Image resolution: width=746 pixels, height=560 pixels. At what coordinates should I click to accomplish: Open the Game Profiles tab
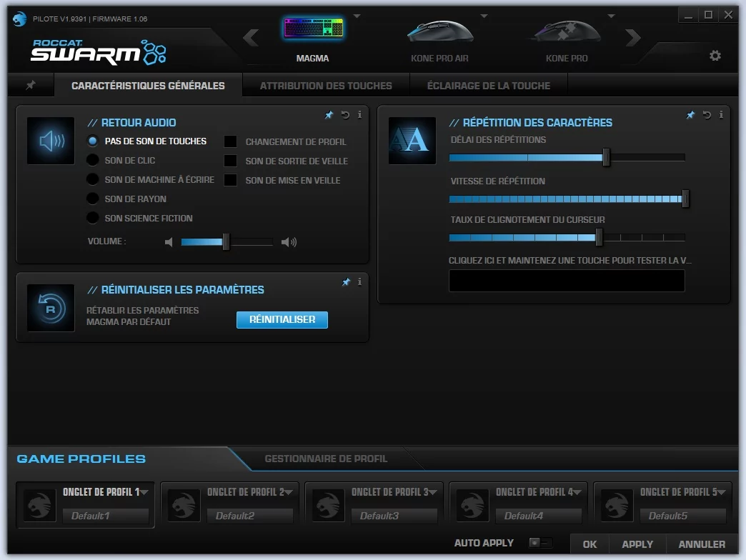click(x=81, y=459)
